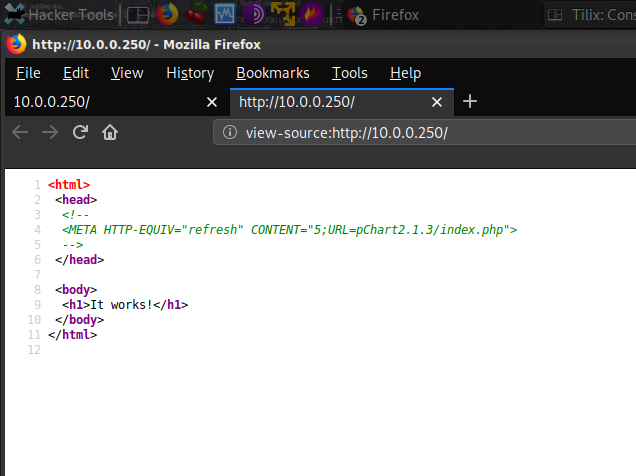Launch Firefox from the top panel
Viewport: 636px width, 476px height.
click(x=167, y=14)
